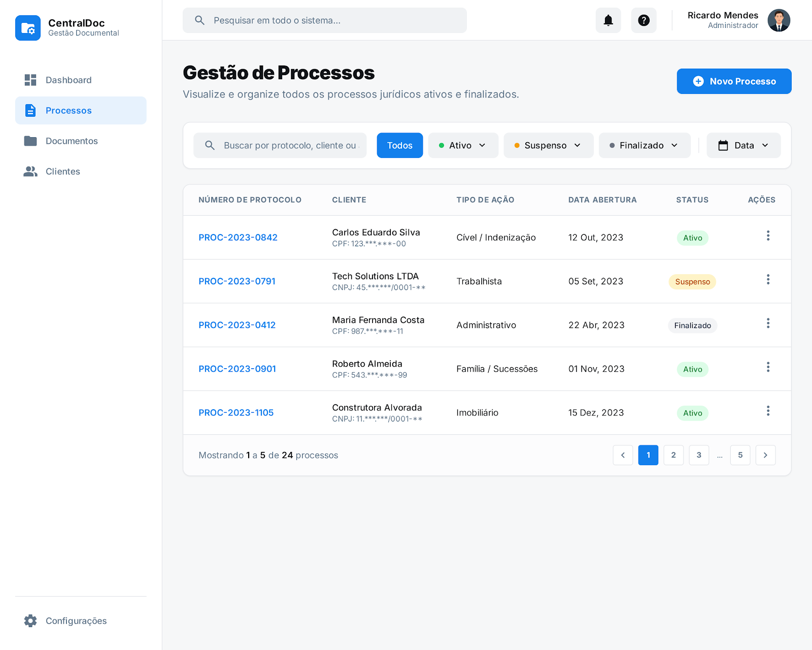Viewport: 812px width, 650px height.
Task: Open the Data filter dropdown
Action: coord(743,145)
